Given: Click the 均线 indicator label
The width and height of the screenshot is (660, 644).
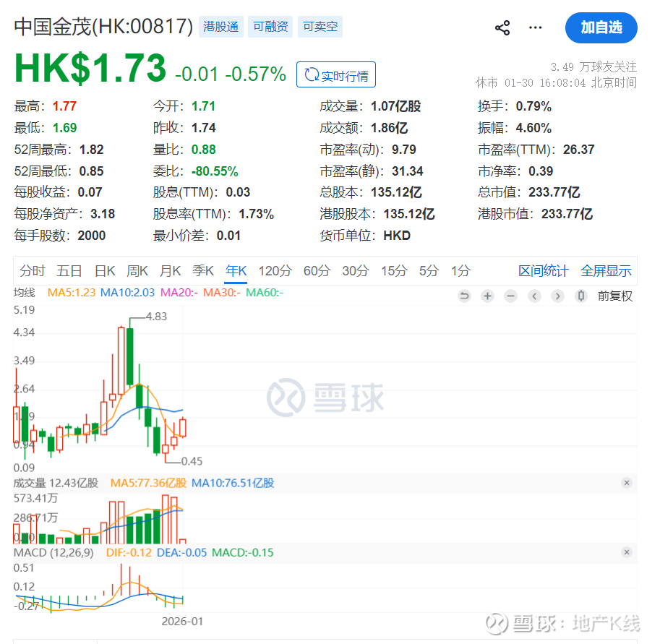Looking at the screenshot, I should tap(25, 293).
